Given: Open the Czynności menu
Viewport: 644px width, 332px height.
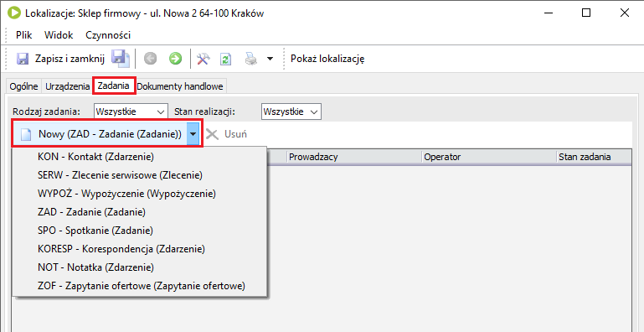Looking at the screenshot, I should [108, 35].
